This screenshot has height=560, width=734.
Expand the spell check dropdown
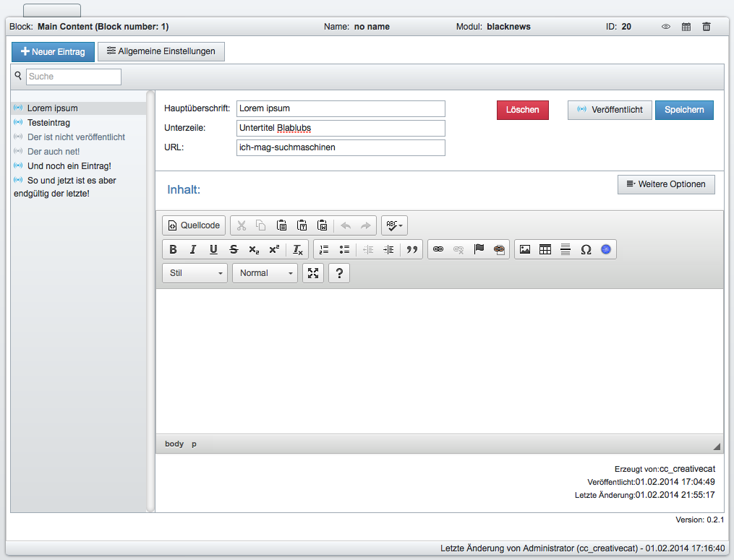[x=394, y=225]
